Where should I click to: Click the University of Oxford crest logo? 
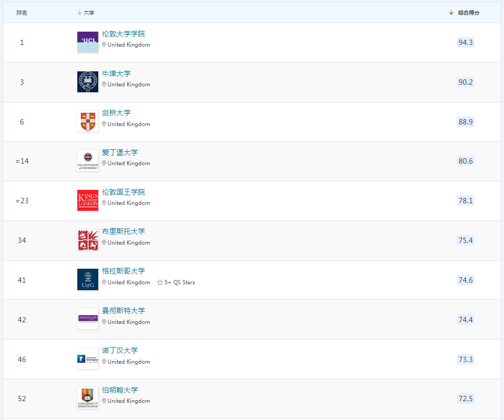[x=87, y=82]
